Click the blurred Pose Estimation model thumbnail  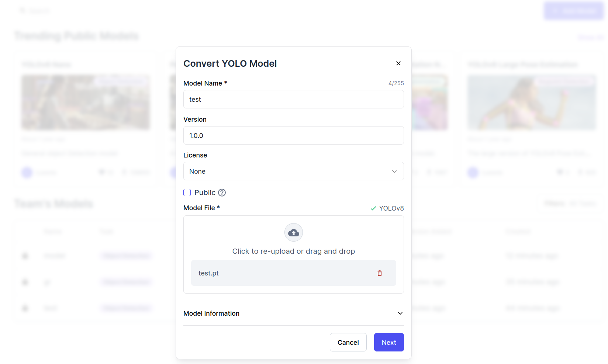pyautogui.click(x=532, y=103)
